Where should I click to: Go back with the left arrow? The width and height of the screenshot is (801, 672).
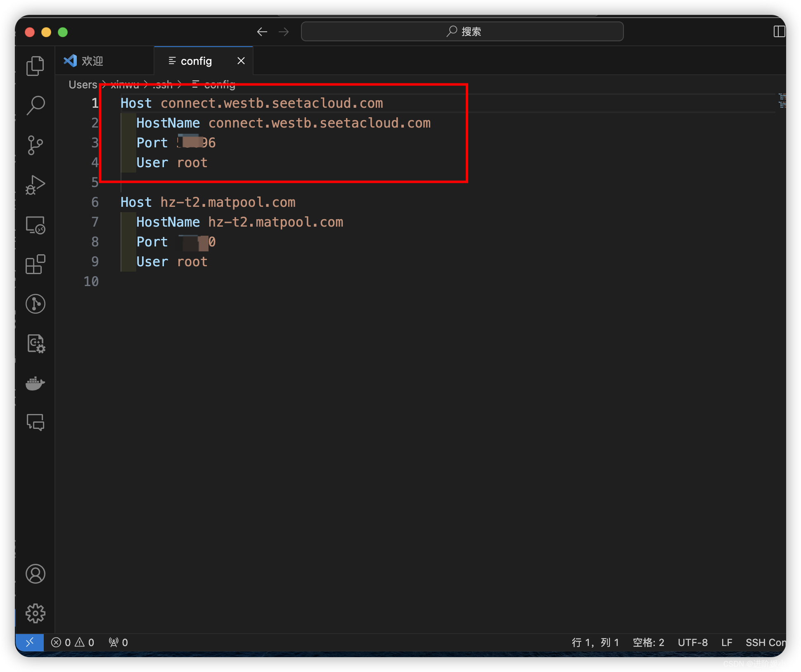pos(262,32)
